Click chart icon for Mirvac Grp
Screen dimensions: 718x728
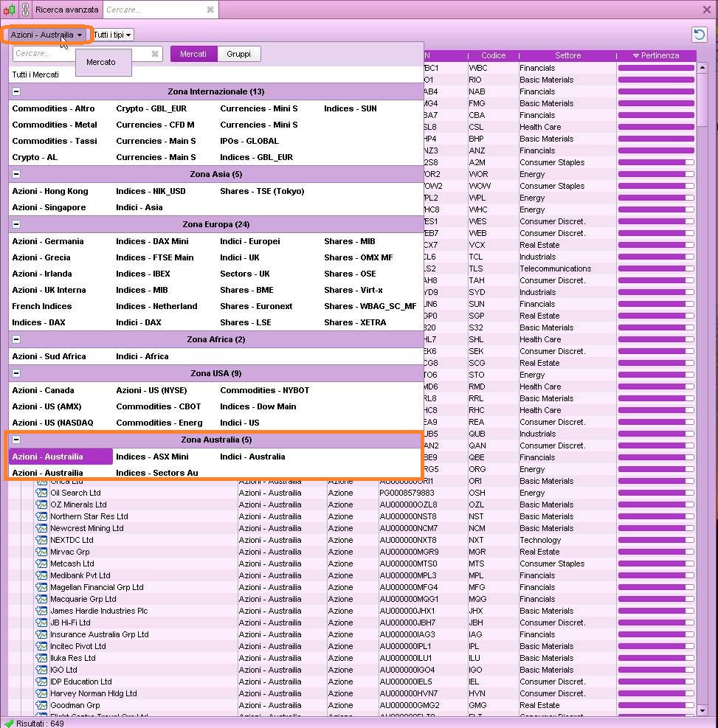point(42,552)
